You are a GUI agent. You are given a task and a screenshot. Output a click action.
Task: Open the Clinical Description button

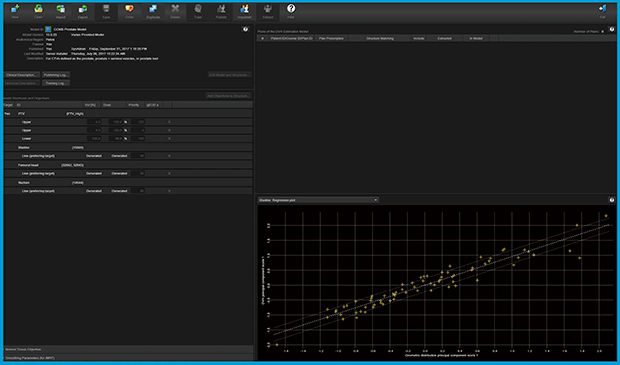pos(22,75)
